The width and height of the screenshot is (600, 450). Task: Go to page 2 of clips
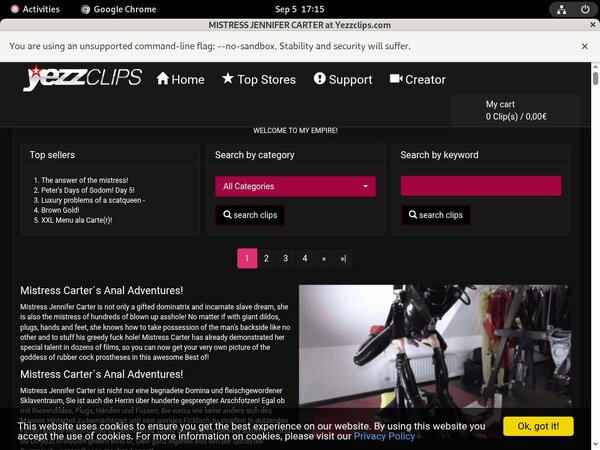[x=266, y=258]
